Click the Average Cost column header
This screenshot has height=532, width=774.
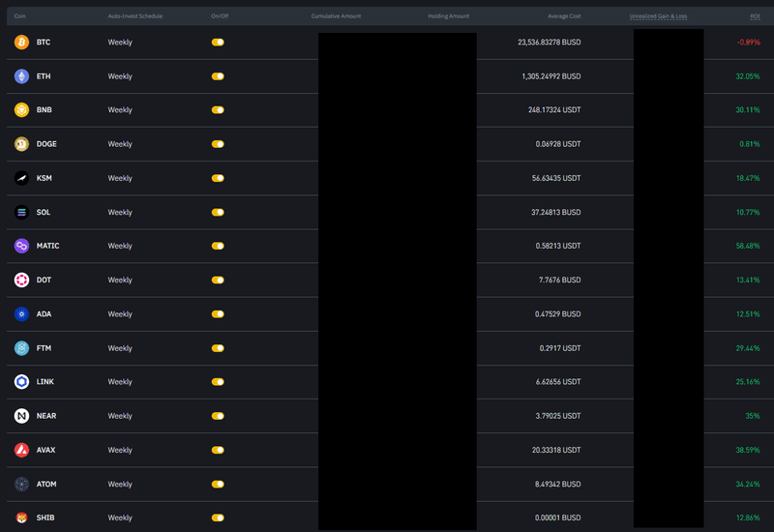564,16
